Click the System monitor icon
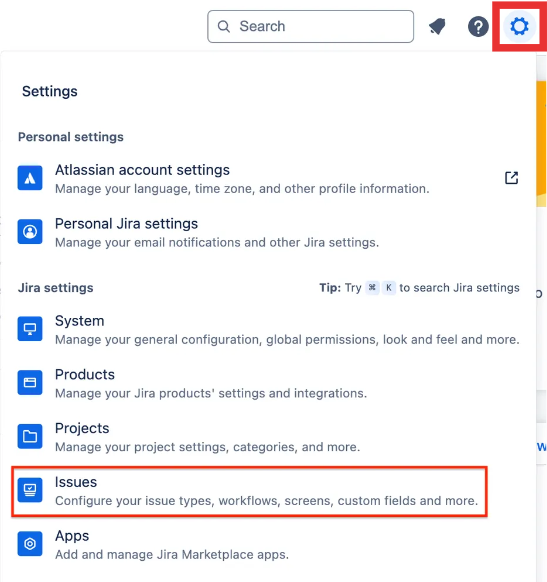Screen dimensions: 547x582 [x=30, y=329]
